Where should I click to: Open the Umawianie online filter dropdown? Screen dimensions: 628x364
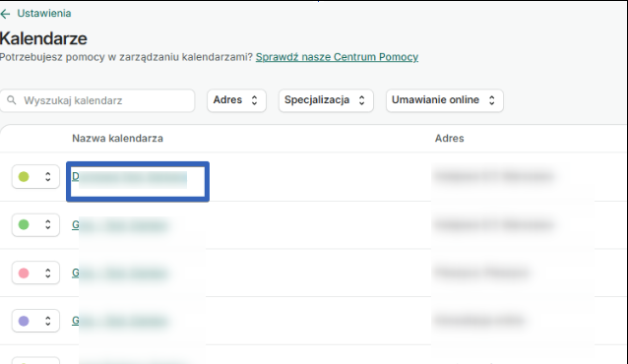(445, 100)
